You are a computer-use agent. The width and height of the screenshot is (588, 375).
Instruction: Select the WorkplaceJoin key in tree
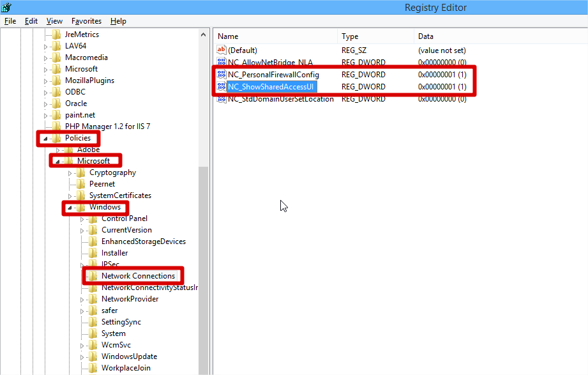[x=126, y=368]
